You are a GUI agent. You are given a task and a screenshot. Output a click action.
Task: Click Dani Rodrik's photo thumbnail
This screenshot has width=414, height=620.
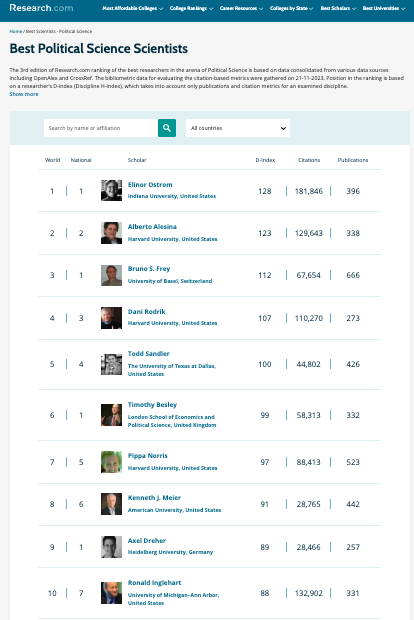coord(112,318)
